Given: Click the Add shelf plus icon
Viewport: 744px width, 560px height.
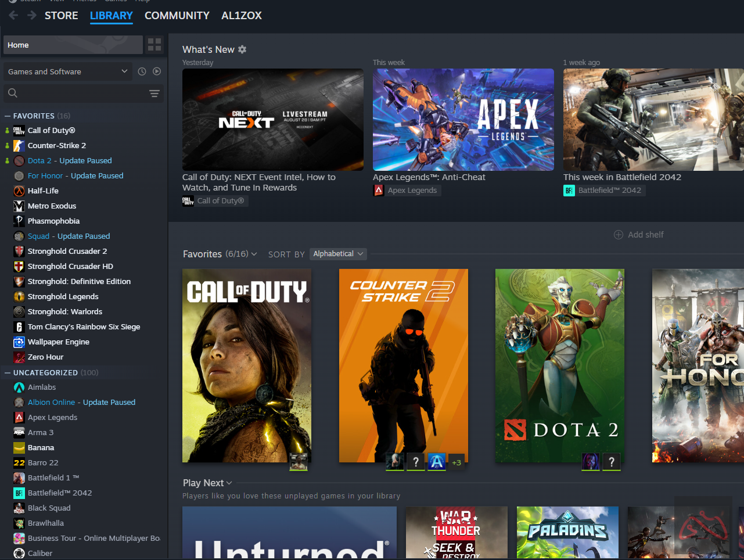Looking at the screenshot, I should click(619, 235).
